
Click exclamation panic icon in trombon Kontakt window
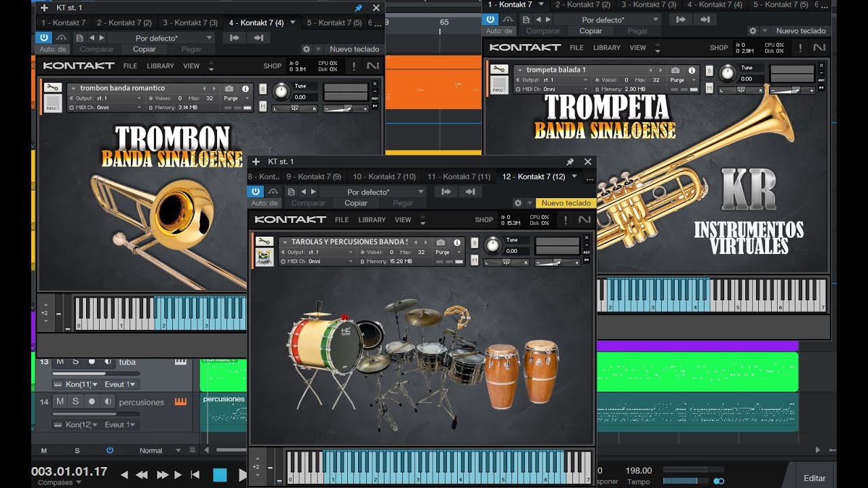tap(353, 66)
